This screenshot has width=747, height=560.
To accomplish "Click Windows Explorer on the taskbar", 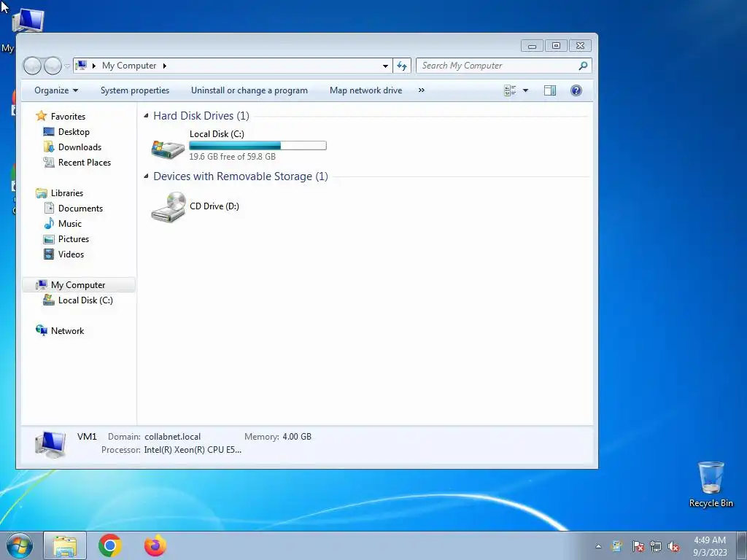I will [x=65, y=545].
